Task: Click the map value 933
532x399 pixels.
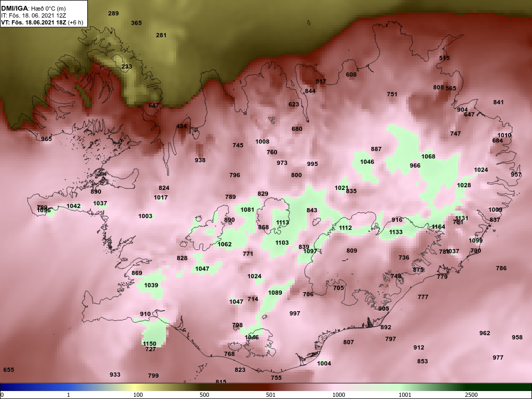Action: 115,375
